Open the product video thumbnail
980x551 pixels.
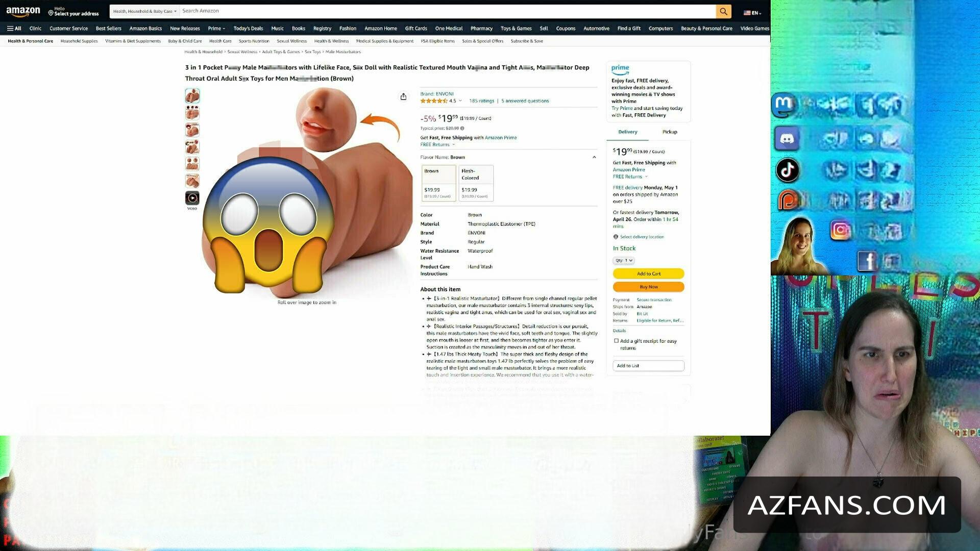(x=192, y=198)
